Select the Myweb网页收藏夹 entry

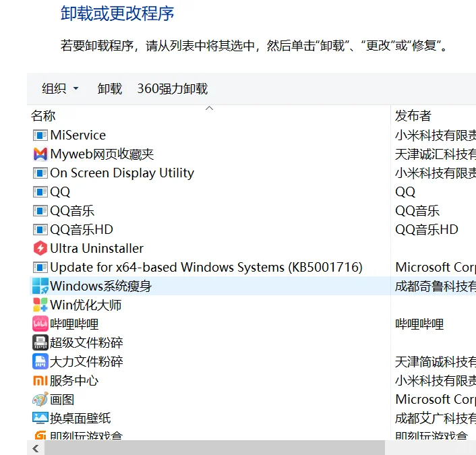coord(102,154)
